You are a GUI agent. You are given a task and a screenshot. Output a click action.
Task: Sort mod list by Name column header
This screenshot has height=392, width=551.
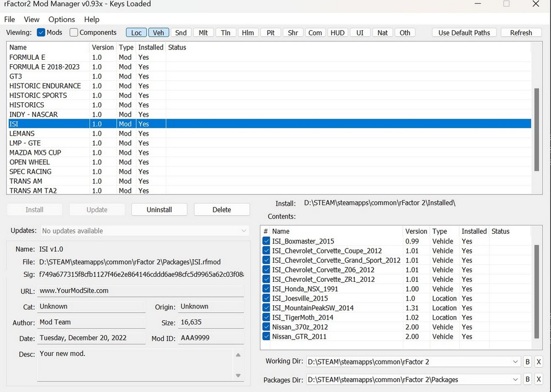[49, 47]
